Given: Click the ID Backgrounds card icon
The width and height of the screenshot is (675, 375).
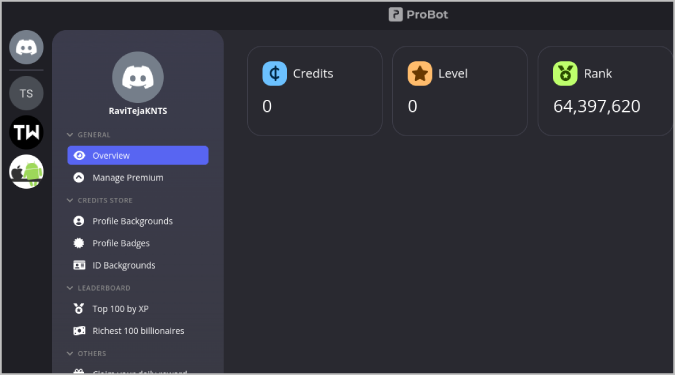Looking at the screenshot, I should click(79, 265).
